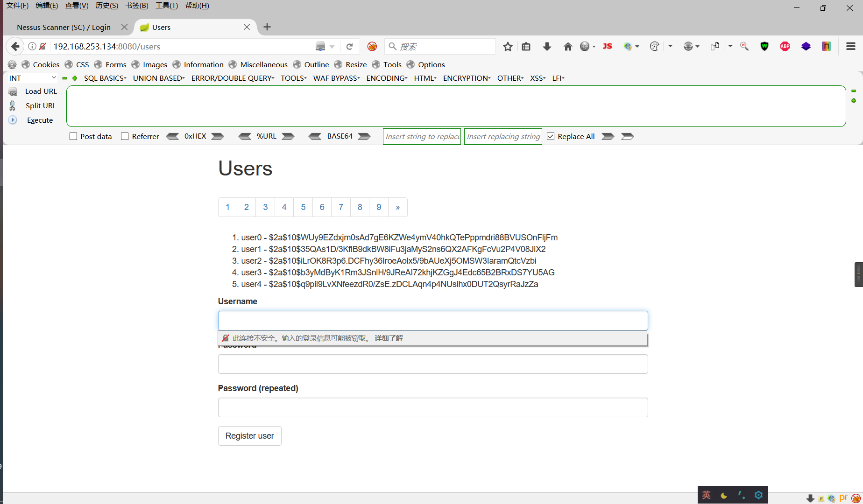The width and height of the screenshot is (863, 504).
Task: Click the Password (repeated) input field
Action: point(433,407)
